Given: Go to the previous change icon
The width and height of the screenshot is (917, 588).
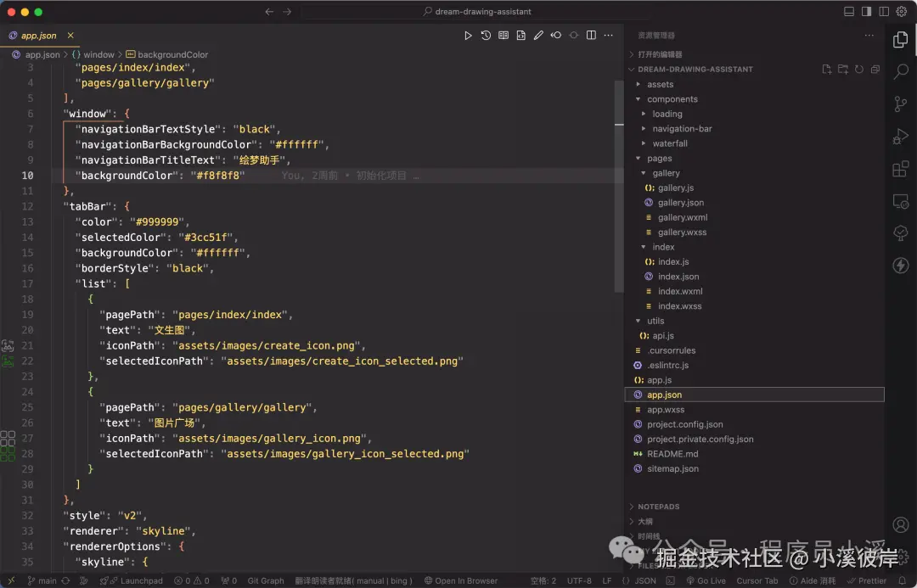Looking at the screenshot, I should [x=555, y=36].
